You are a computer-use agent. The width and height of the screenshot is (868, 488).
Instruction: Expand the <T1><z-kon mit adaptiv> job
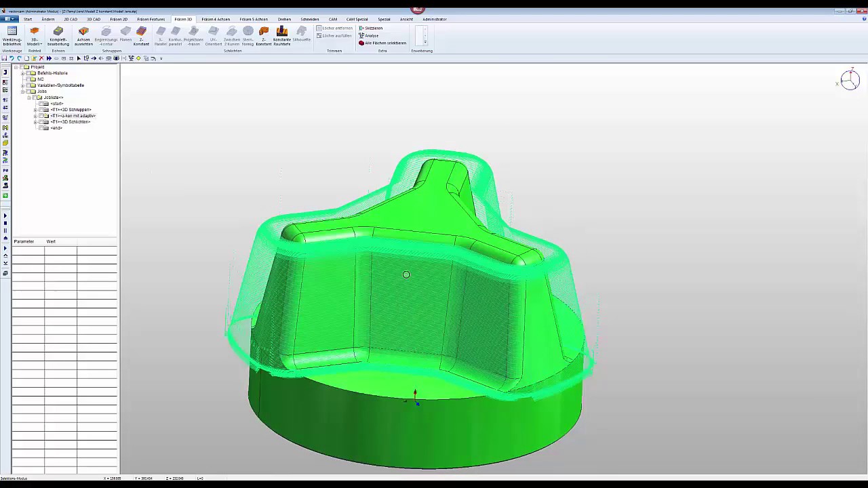tap(35, 116)
